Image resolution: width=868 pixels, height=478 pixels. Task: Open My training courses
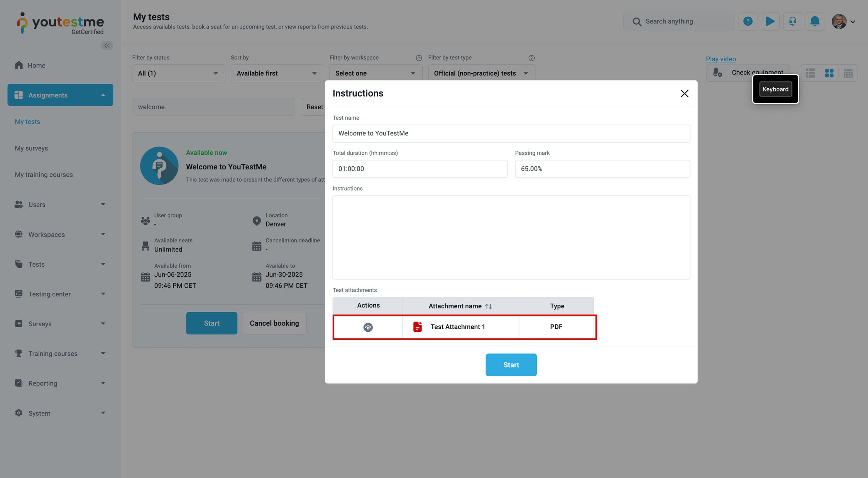tap(44, 175)
